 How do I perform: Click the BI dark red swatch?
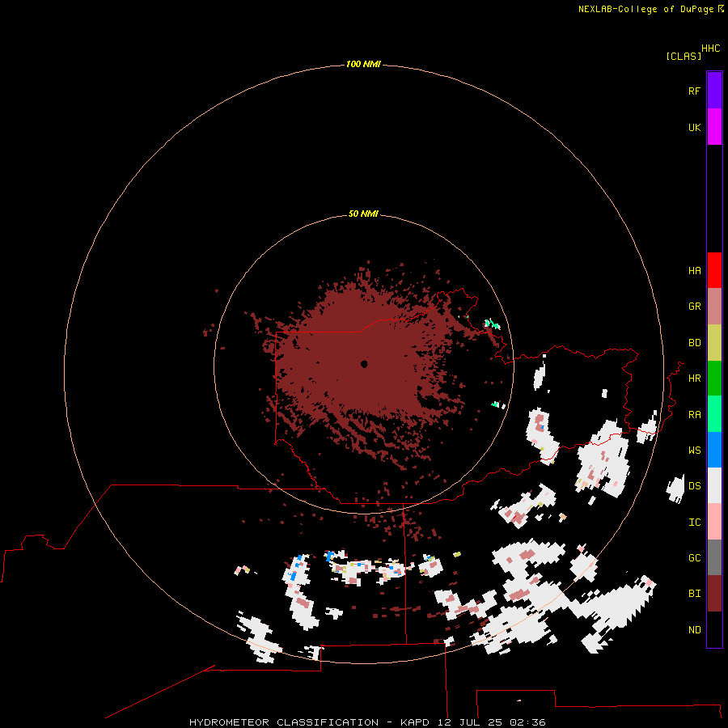coord(714,594)
